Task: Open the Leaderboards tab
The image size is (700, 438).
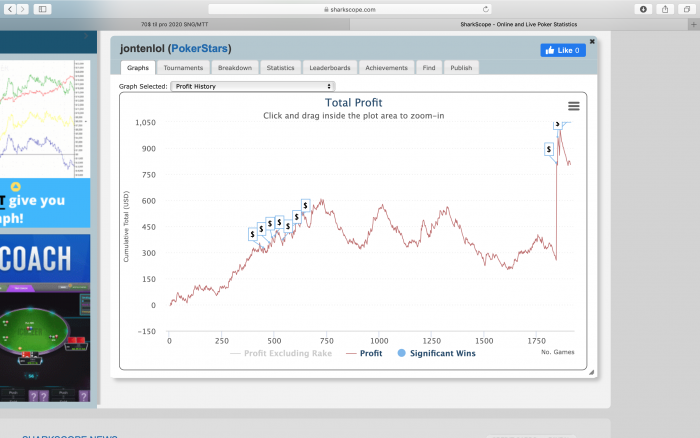Action: [330, 67]
